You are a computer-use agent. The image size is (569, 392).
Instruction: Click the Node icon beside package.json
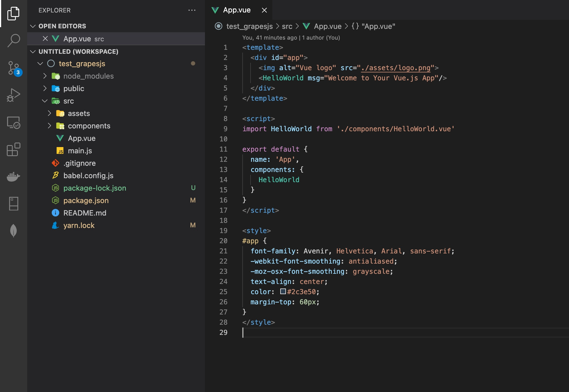click(55, 201)
